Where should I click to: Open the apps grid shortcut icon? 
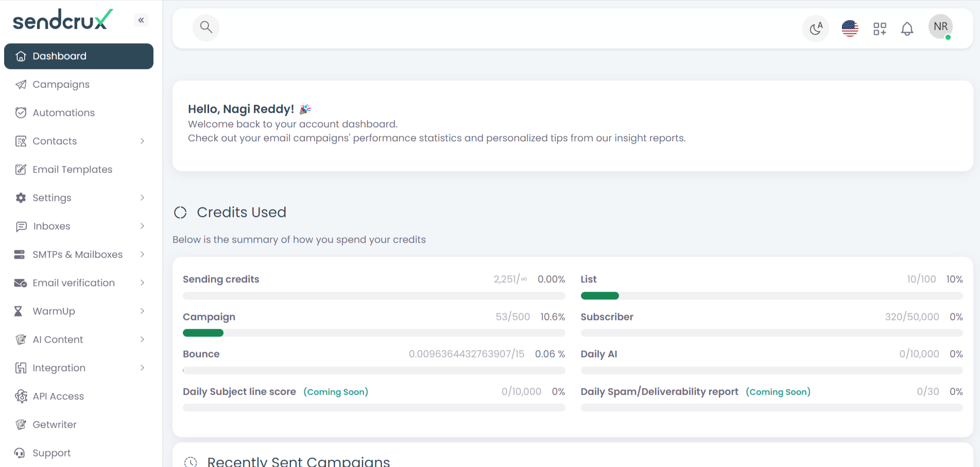point(880,29)
